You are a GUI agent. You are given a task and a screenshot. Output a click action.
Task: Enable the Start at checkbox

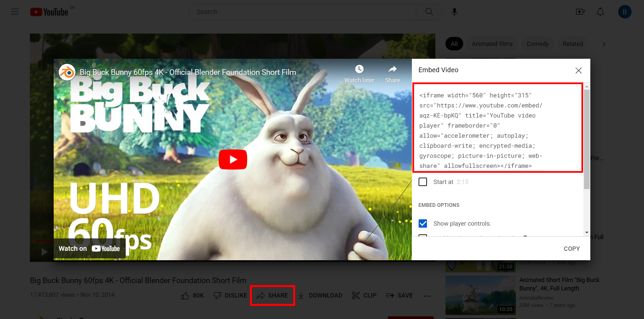[x=423, y=182]
